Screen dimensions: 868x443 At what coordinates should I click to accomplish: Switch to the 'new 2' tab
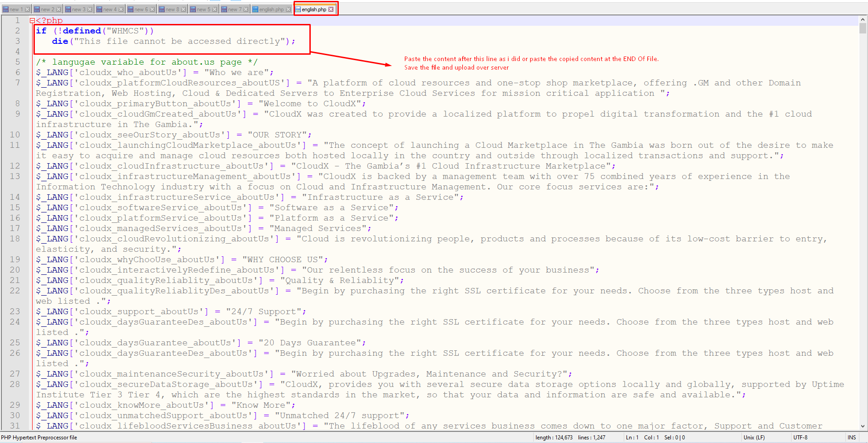click(x=47, y=9)
